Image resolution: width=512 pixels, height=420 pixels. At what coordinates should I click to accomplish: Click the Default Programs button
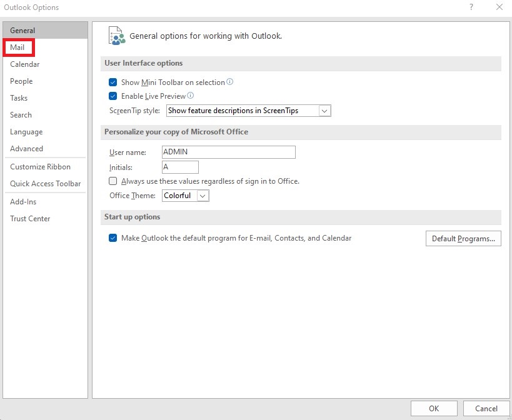point(463,239)
